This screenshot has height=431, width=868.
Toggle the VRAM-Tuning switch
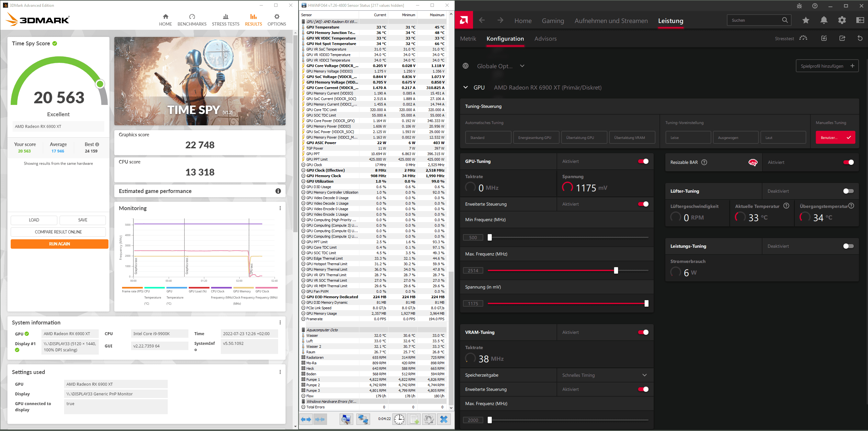(x=643, y=332)
